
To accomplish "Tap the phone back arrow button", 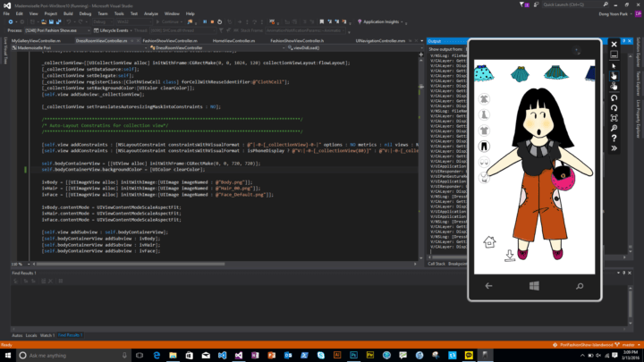I will point(488,286).
